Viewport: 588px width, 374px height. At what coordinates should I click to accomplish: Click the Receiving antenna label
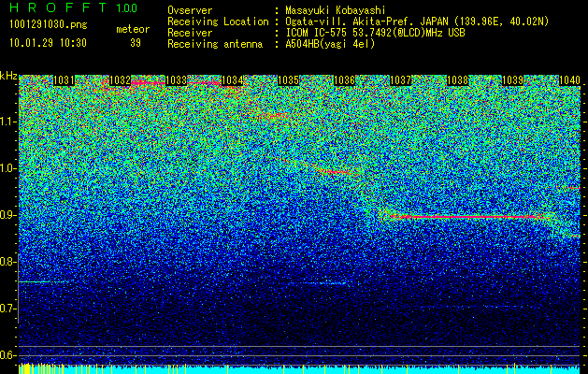(x=215, y=44)
